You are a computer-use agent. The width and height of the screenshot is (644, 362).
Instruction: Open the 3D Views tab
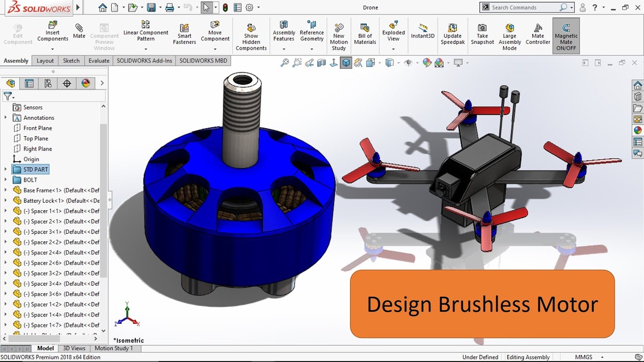point(74,348)
